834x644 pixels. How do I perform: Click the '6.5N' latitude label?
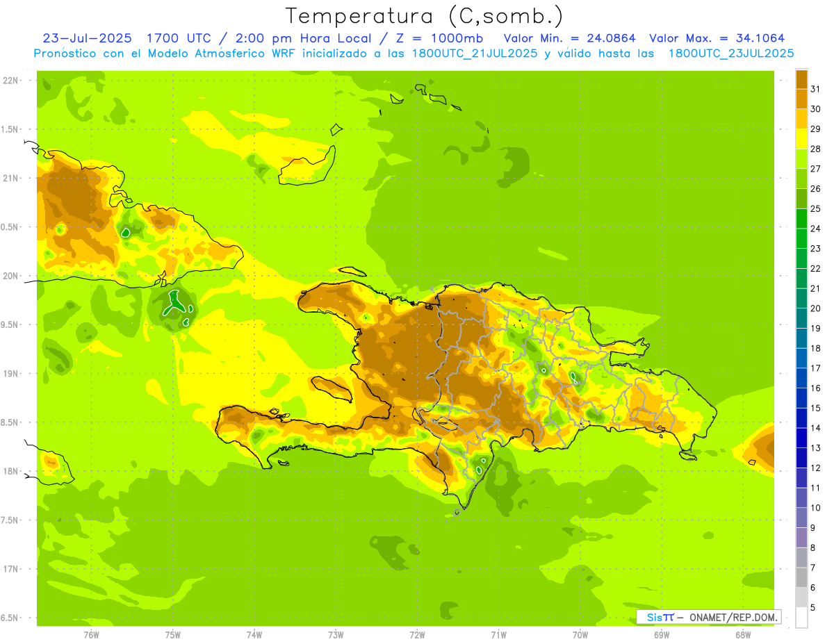pyautogui.click(x=10, y=618)
